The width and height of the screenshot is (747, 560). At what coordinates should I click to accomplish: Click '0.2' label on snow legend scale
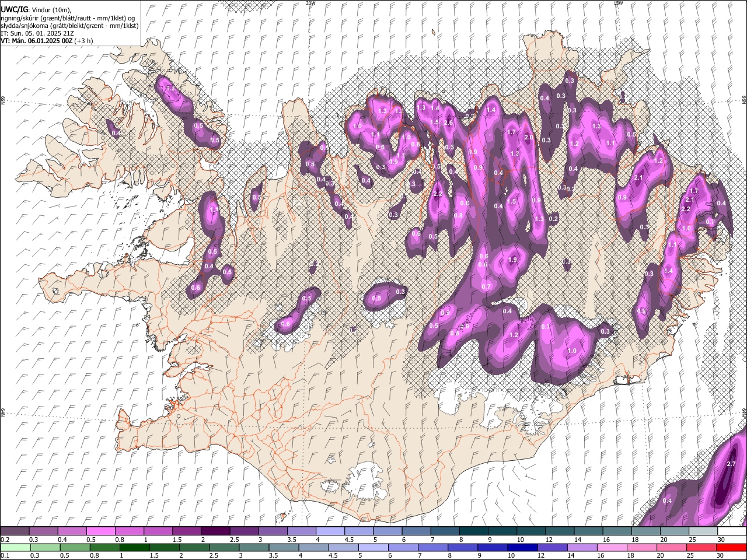pyautogui.click(x=5, y=540)
